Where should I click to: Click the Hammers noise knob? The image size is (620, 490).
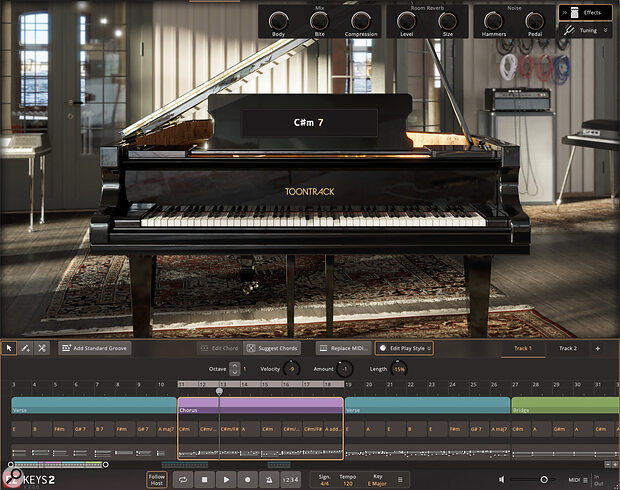493,21
